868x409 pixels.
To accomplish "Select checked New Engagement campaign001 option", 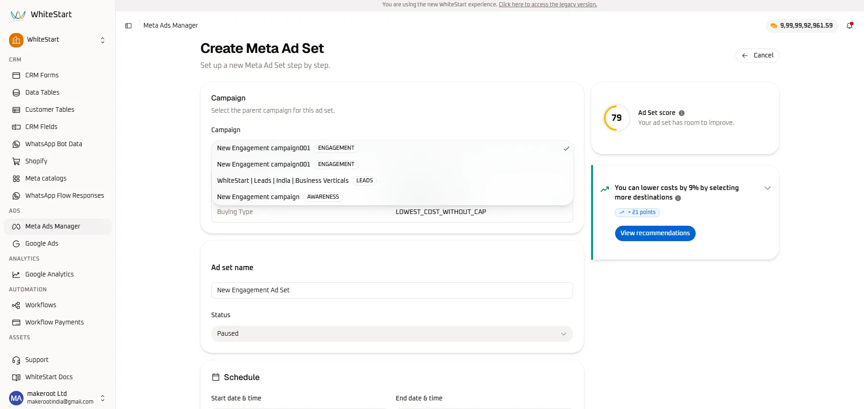I will [392, 148].
